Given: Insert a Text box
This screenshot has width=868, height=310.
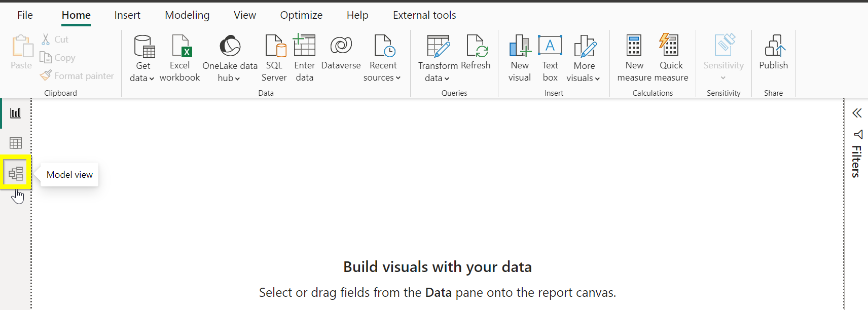Looking at the screenshot, I should coord(550,58).
